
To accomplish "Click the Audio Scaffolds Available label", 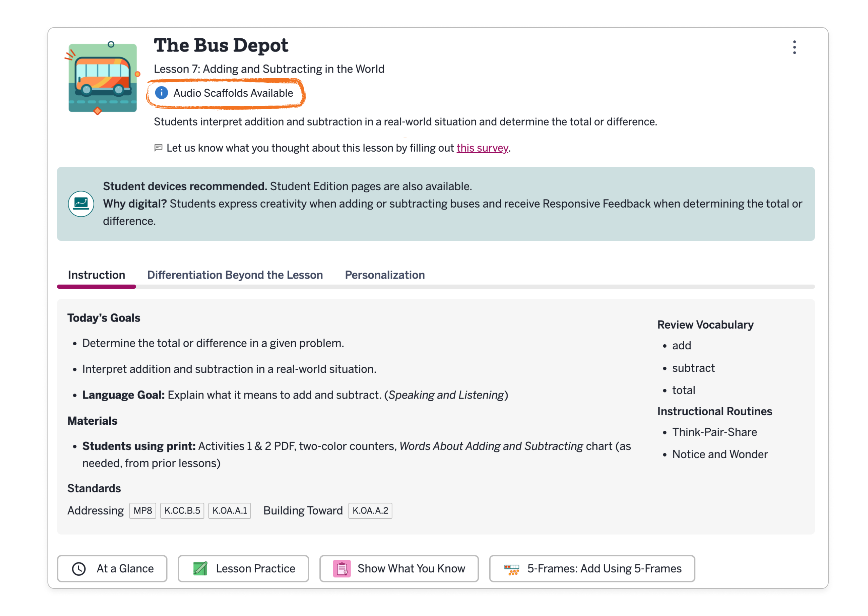I will tap(233, 93).
